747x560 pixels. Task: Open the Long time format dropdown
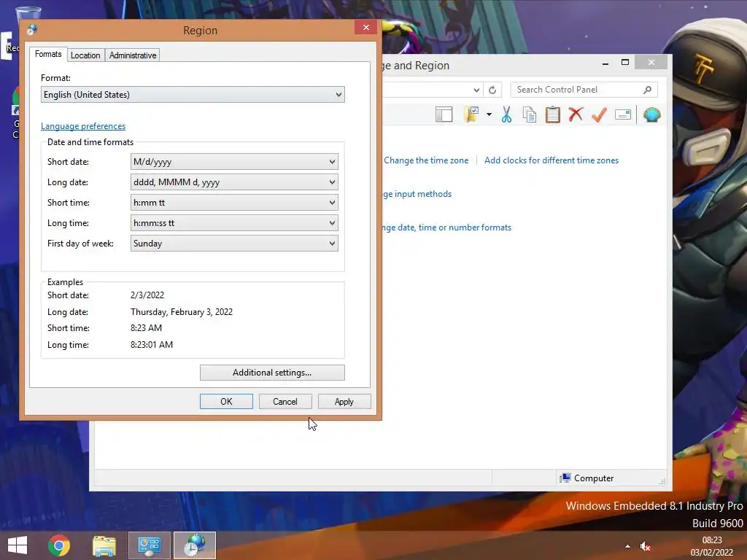click(x=234, y=223)
